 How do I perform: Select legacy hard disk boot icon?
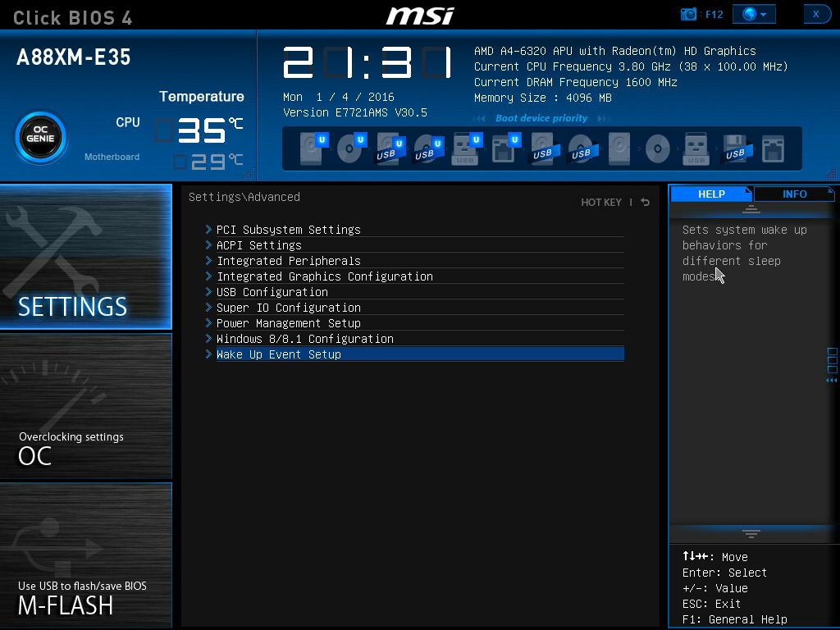tap(619, 148)
